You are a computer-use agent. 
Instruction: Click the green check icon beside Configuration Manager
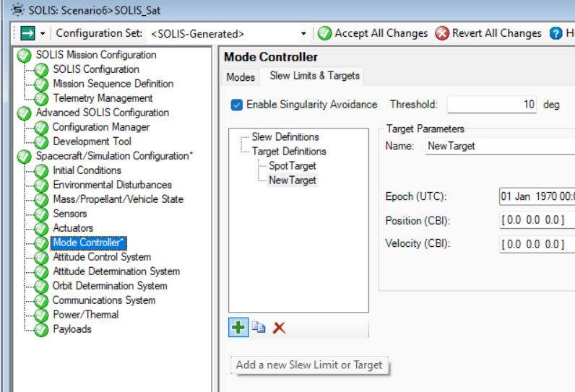click(x=41, y=128)
